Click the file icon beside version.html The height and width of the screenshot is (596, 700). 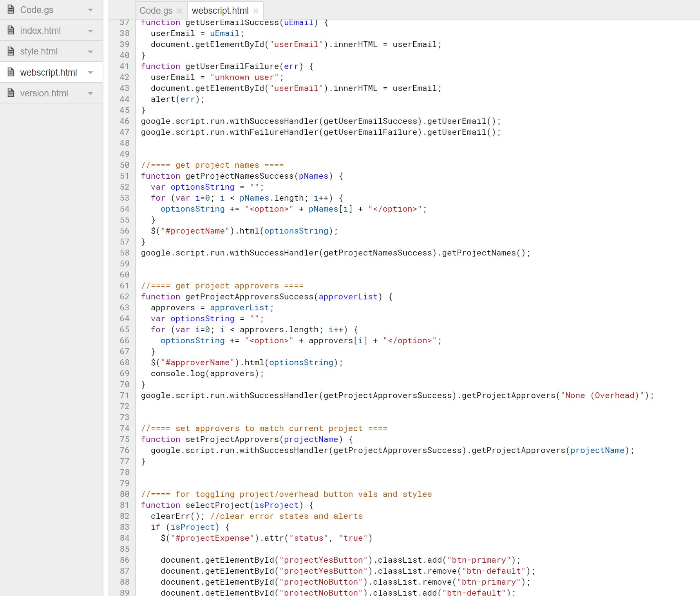coord(11,93)
